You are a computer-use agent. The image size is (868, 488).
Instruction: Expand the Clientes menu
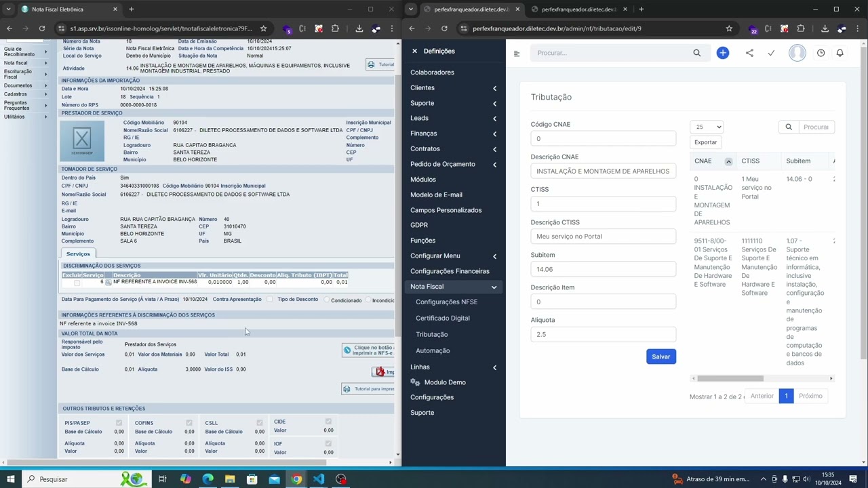click(x=454, y=87)
